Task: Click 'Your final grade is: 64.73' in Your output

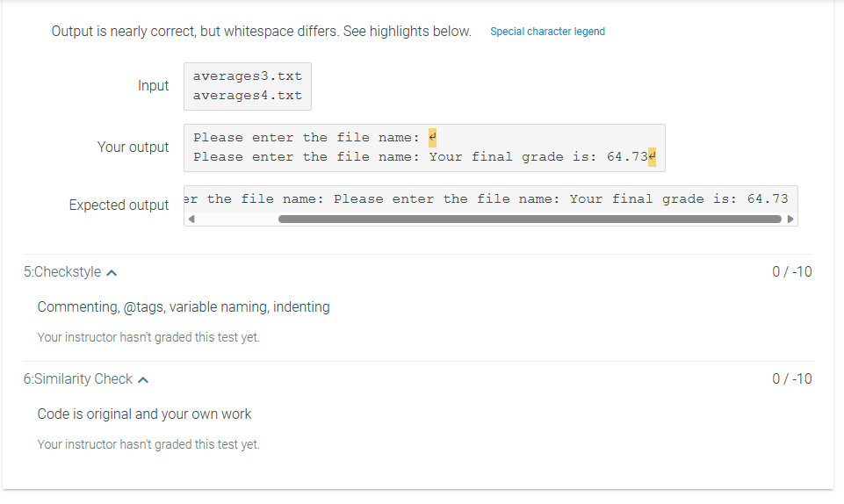Action: tap(538, 157)
